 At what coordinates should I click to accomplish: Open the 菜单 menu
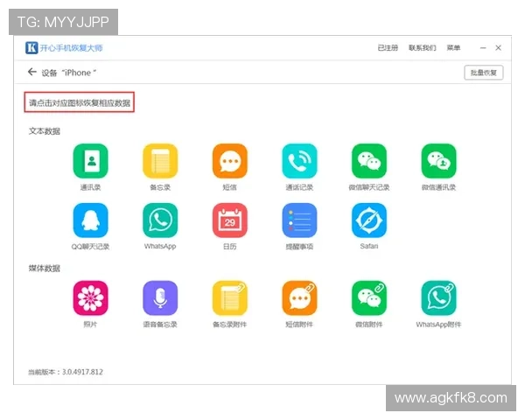point(453,48)
